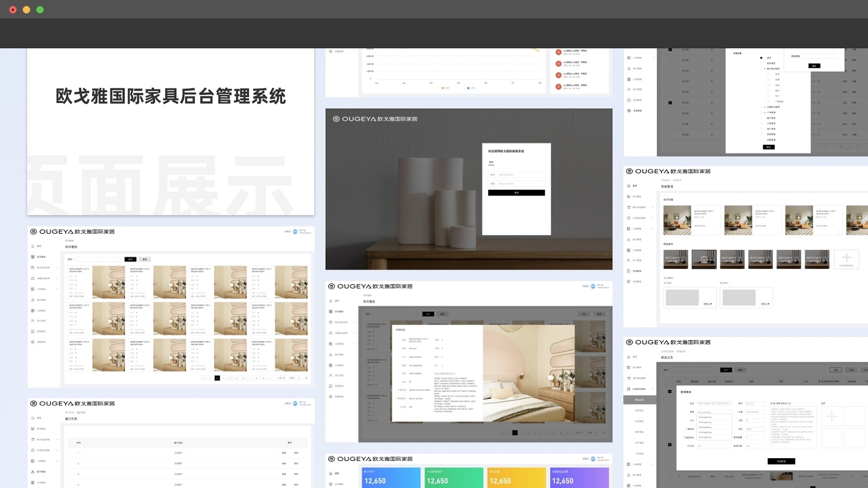Go to active page 2 in the product-grid inventory mockup pagination
This screenshot has width=868, height=488.
click(x=217, y=378)
